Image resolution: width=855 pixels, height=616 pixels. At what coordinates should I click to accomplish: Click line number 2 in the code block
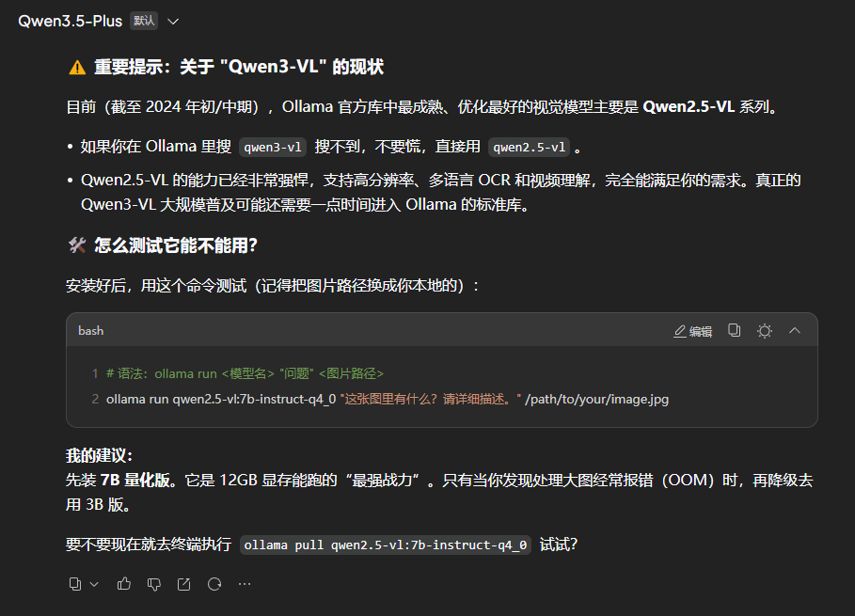point(94,398)
